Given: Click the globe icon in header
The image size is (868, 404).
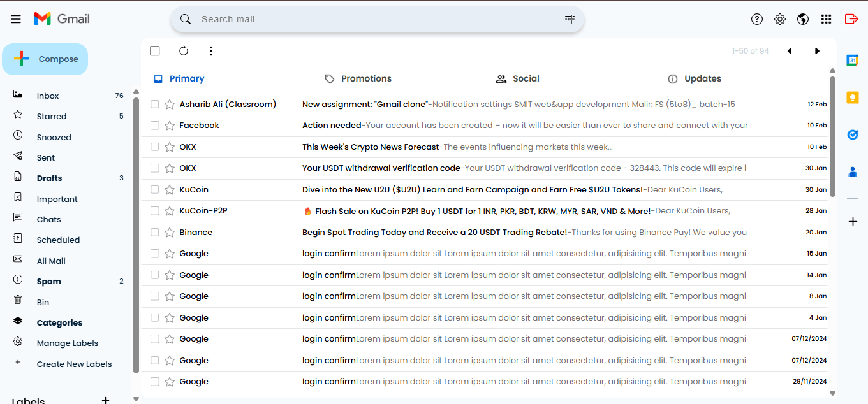Looking at the screenshot, I should point(803,19).
